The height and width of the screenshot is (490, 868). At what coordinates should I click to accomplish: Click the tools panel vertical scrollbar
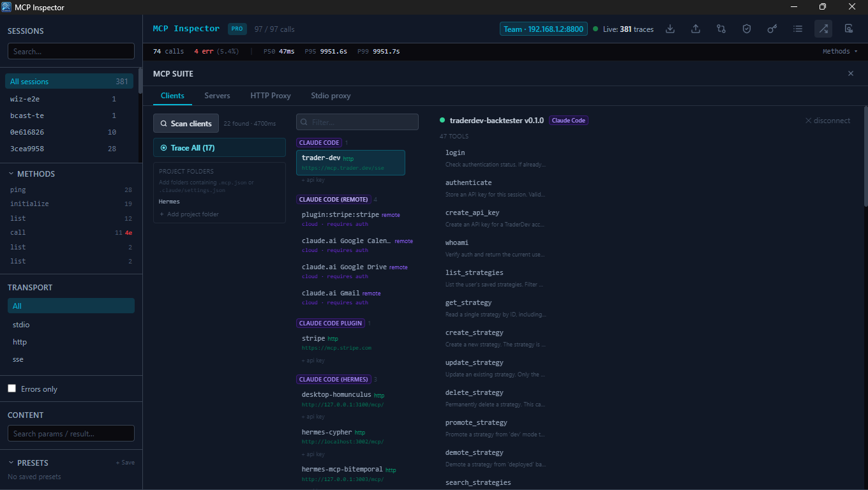(865, 156)
